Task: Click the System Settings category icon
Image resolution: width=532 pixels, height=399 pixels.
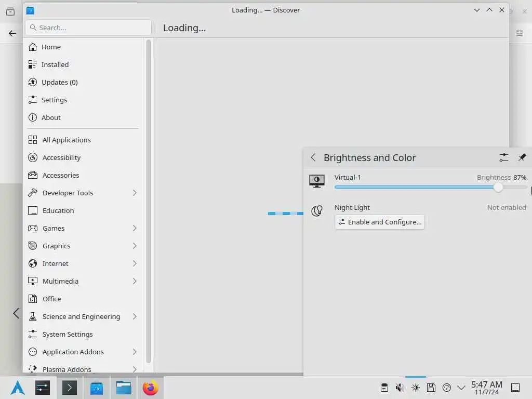Action: [33, 334]
